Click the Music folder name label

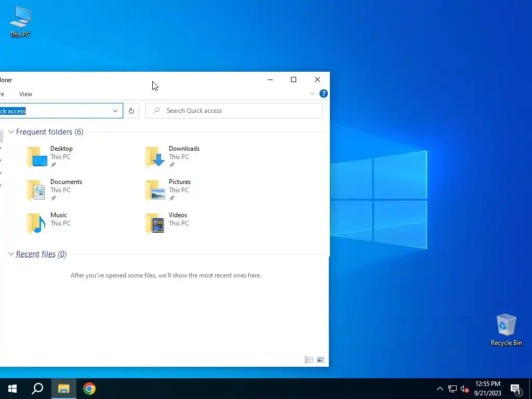(x=59, y=215)
